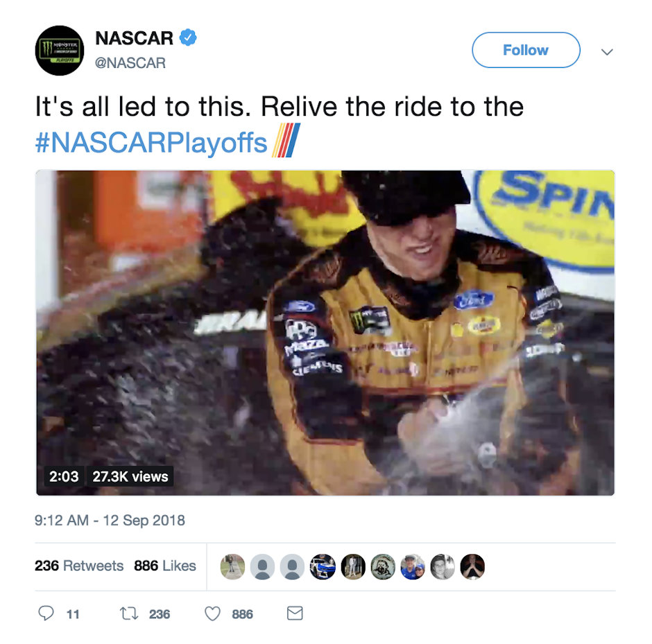
Task: Click the blue verified badge
Action: pyautogui.click(x=187, y=38)
